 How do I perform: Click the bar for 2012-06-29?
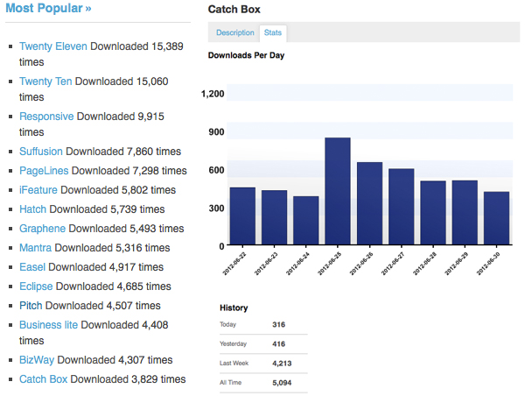(x=465, y=213)
